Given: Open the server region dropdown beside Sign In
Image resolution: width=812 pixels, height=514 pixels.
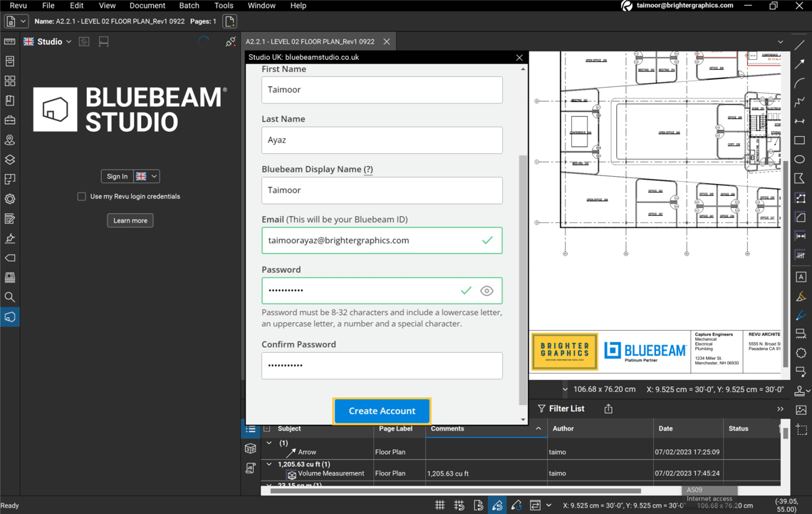Looking at the screenshot, I should point(154,176).
